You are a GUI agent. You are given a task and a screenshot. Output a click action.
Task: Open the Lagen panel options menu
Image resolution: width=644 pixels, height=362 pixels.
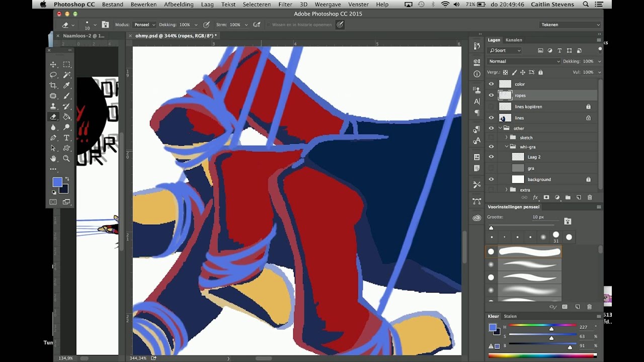click(599, 40)
